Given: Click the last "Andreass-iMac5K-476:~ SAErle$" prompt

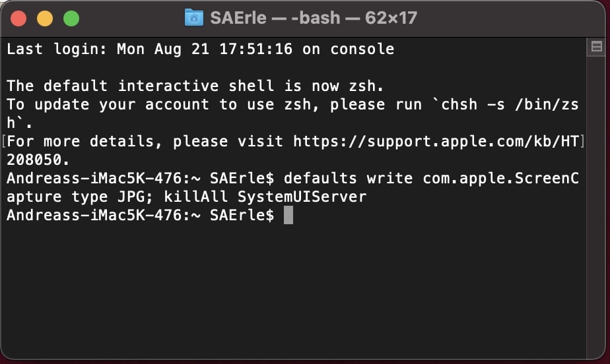Looking at the screenshot, I should pos(140,215).
